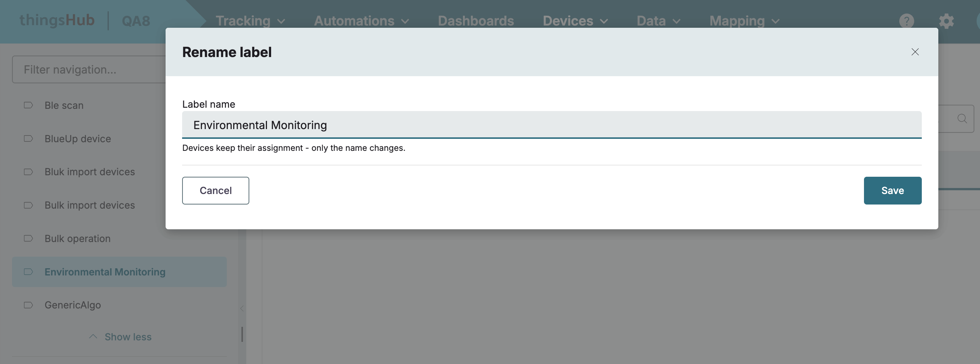Click the tag icon next to GenericAlgo

click(29, 305)
